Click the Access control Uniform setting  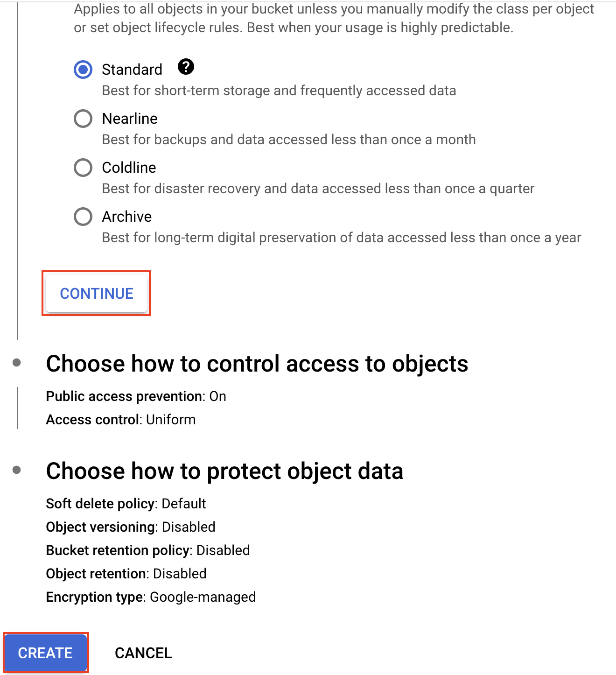(120, 419)
